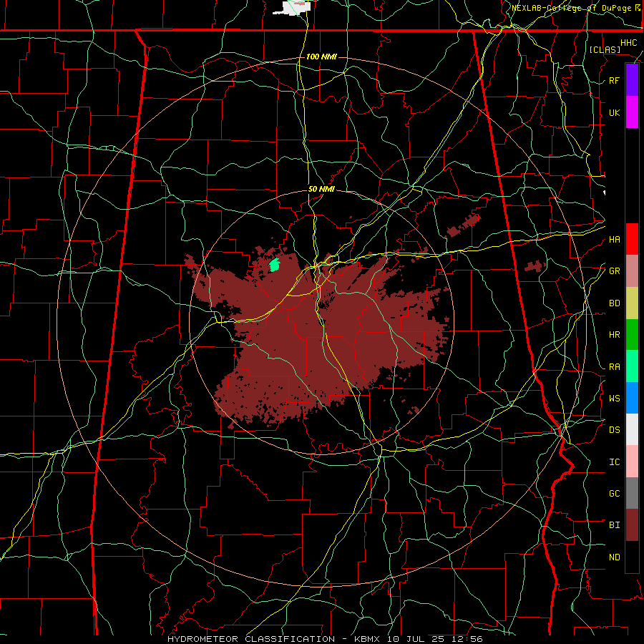Click the HA red legend swatch

(632, 239)
